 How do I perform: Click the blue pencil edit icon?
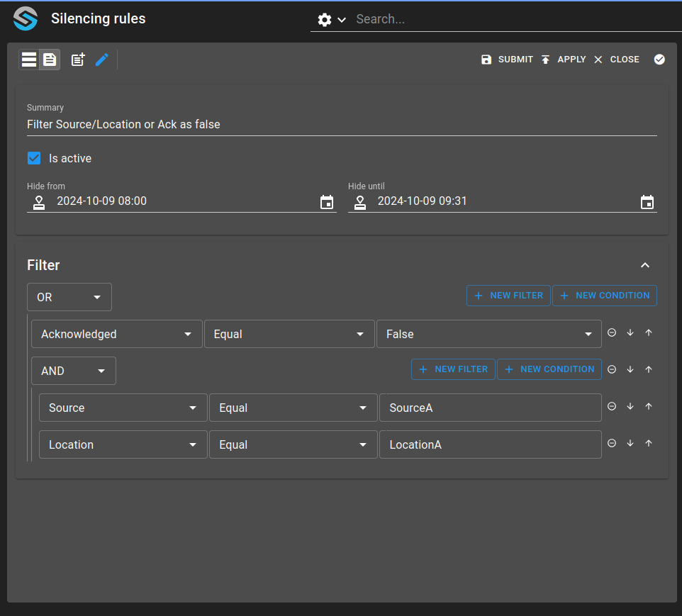(102, 60)
